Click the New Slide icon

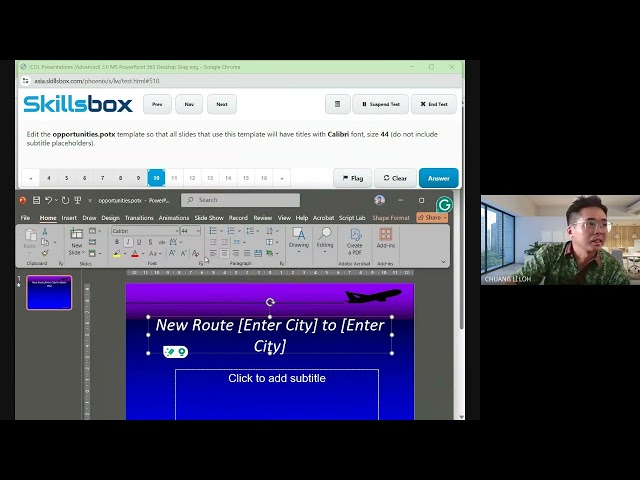76,234
